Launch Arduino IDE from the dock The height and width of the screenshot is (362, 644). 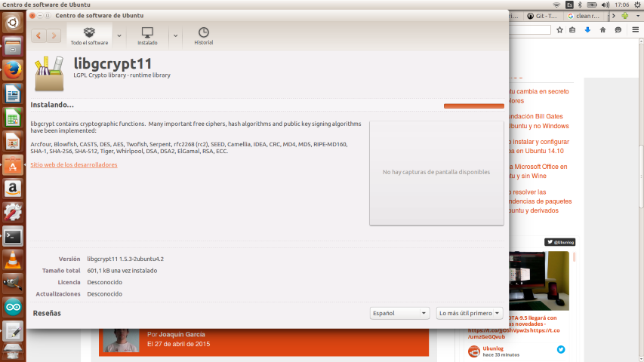(13, 308)
